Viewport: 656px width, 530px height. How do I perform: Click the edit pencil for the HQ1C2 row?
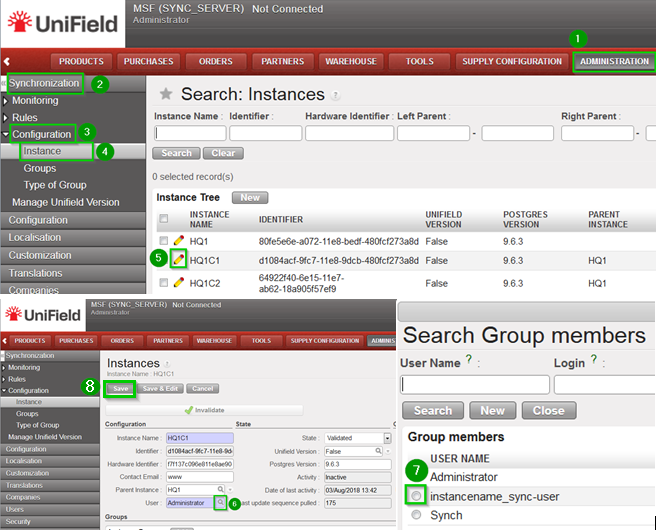[179, 283]
